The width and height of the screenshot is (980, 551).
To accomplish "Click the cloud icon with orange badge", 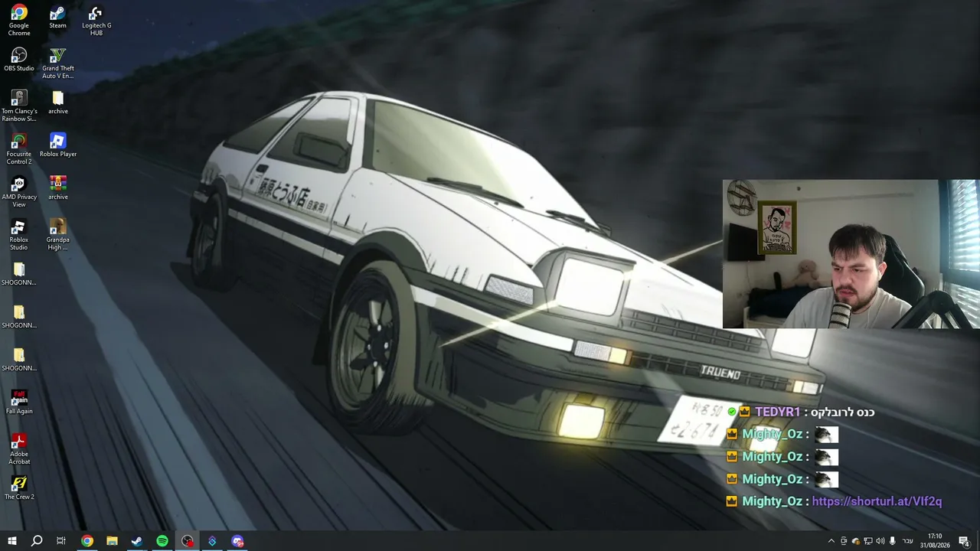I will (x=856, y=541).
